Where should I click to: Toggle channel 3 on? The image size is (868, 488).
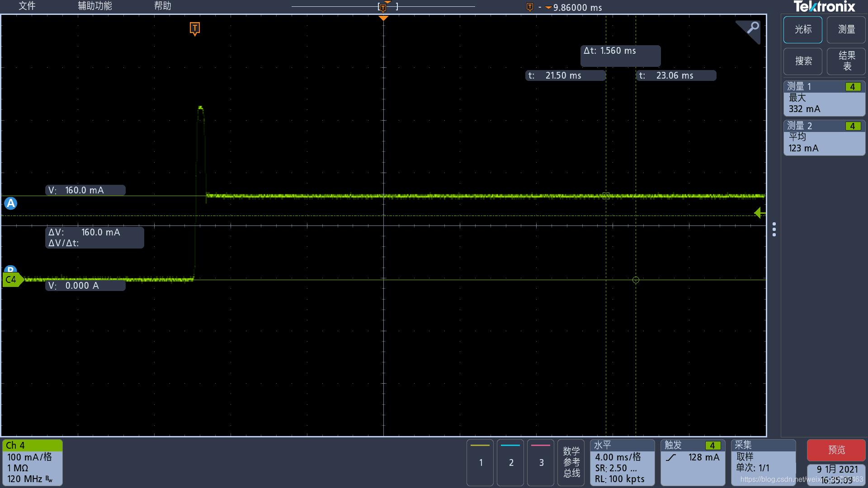[541, 462]
